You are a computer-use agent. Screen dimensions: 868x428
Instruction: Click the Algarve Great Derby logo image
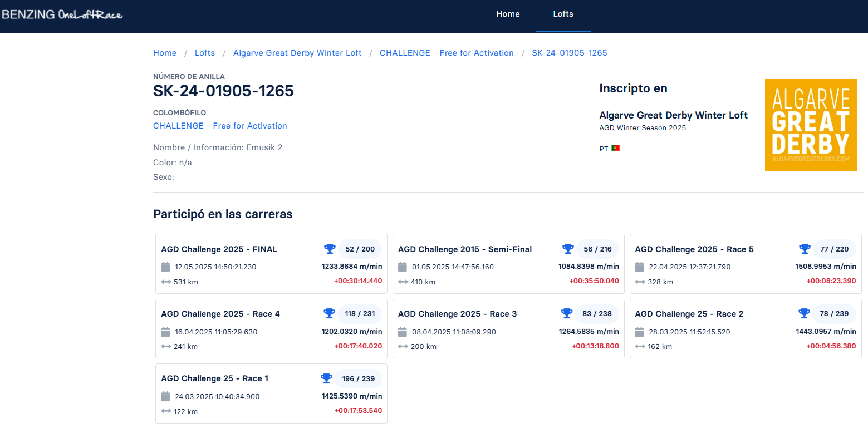click(810, 125)
